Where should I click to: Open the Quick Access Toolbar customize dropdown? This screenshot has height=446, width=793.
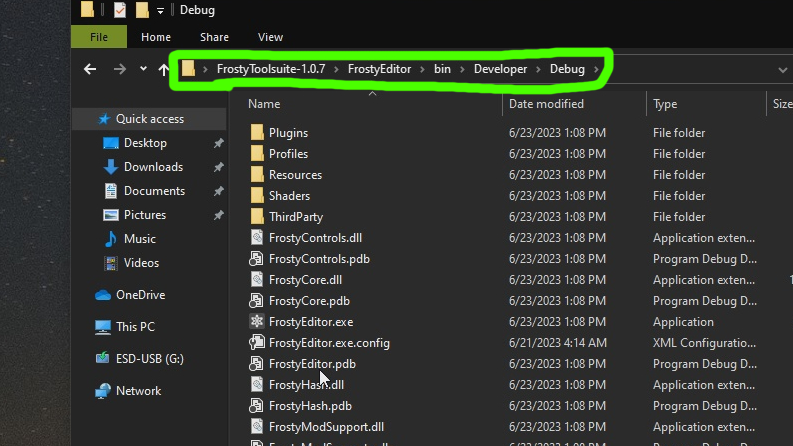pyautogui.click(x=160, y=10)
